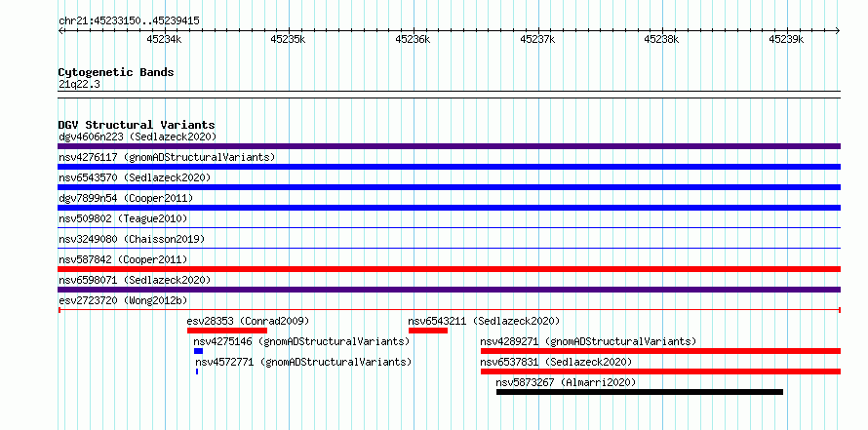Open nsv4275146 (gnomADStructuralVariants) label
Image resolution: width=868 pixels, height=430 pixels.
[x=301, y=341]
